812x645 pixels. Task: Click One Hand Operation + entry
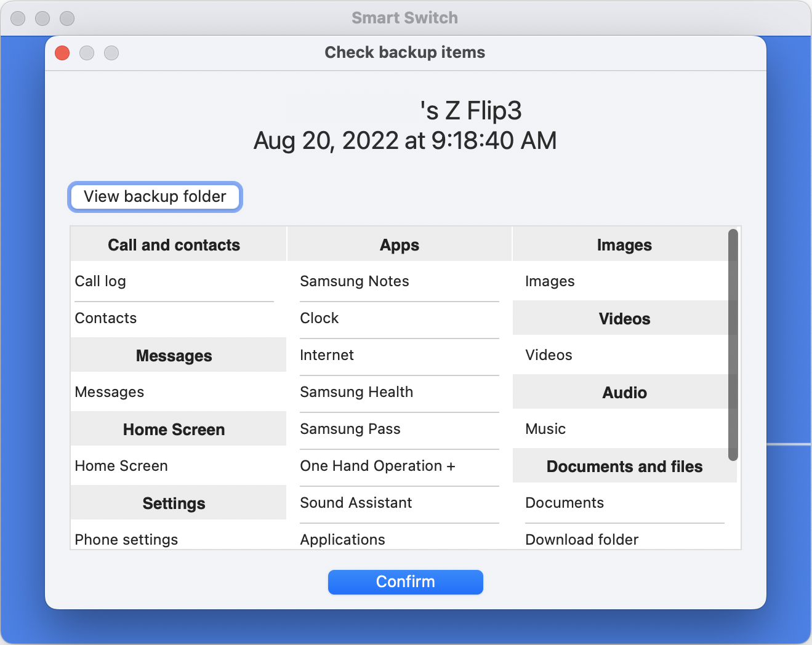(400, 466)
